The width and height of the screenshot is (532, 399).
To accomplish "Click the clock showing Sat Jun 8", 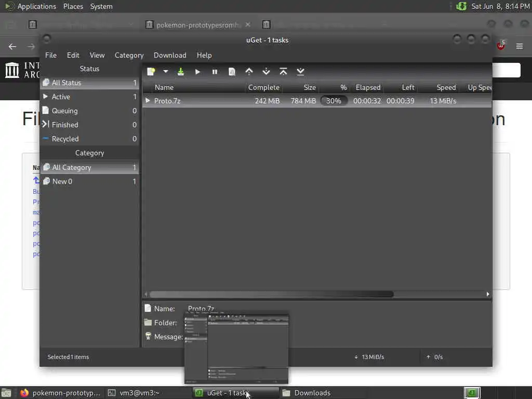I will 500,6.
